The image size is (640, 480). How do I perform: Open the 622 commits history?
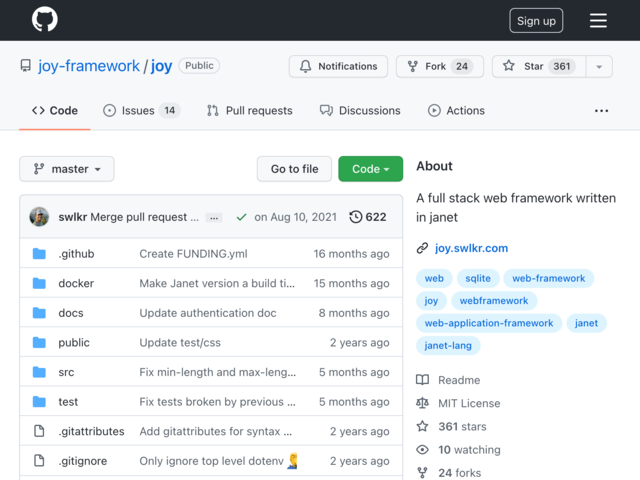(x=368, y=217)
